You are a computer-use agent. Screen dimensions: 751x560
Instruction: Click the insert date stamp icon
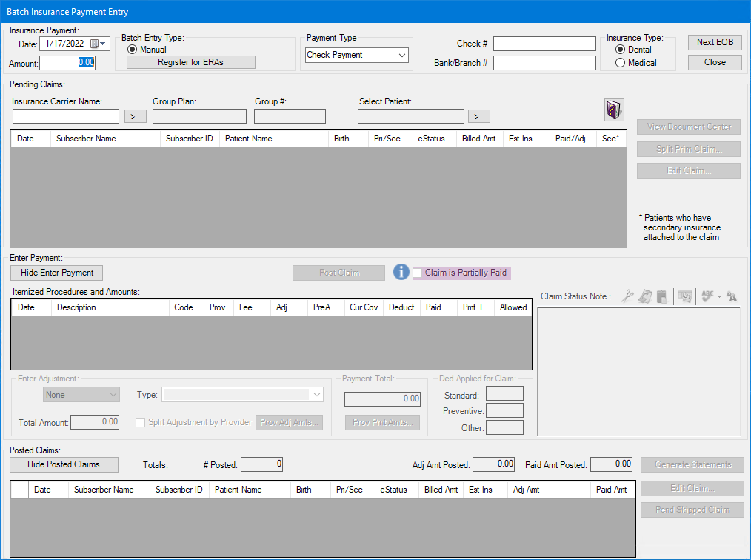tap(685, 296)
